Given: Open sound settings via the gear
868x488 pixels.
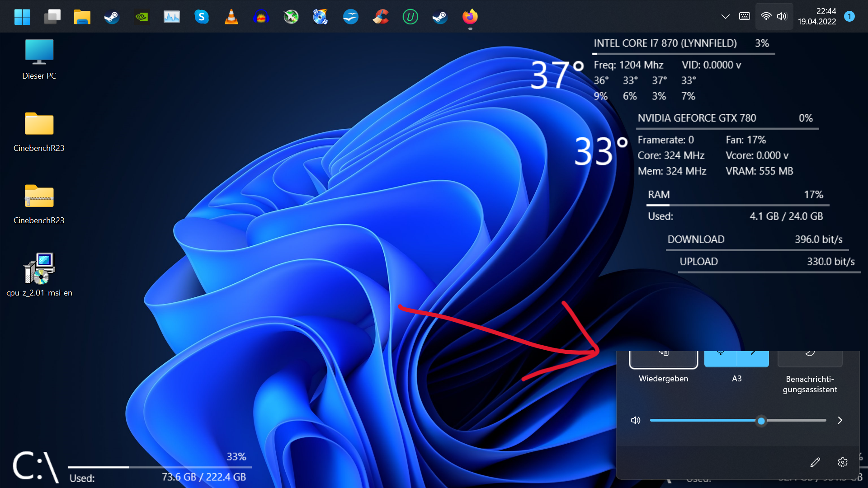Looking at the screenshot, I should coord(843,462).
